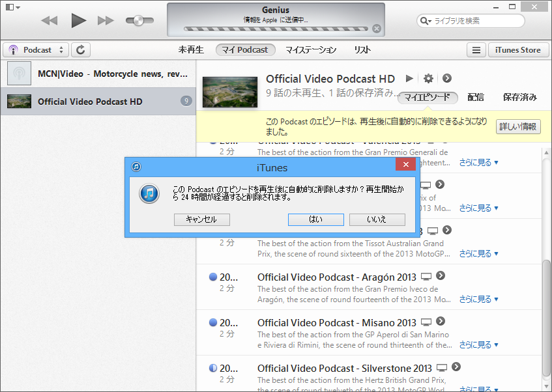
Task: Click the 詳しい情報 button in yellow banner
Action: (x=517, y=126)
